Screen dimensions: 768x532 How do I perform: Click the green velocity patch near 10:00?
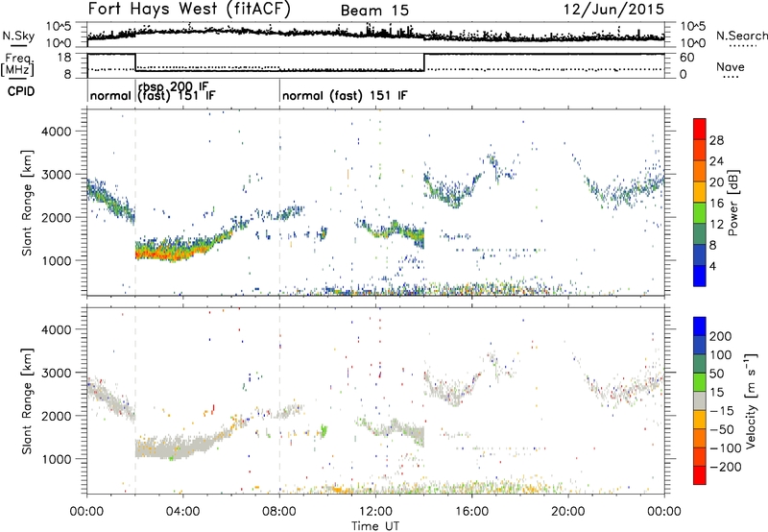[324, 431]
